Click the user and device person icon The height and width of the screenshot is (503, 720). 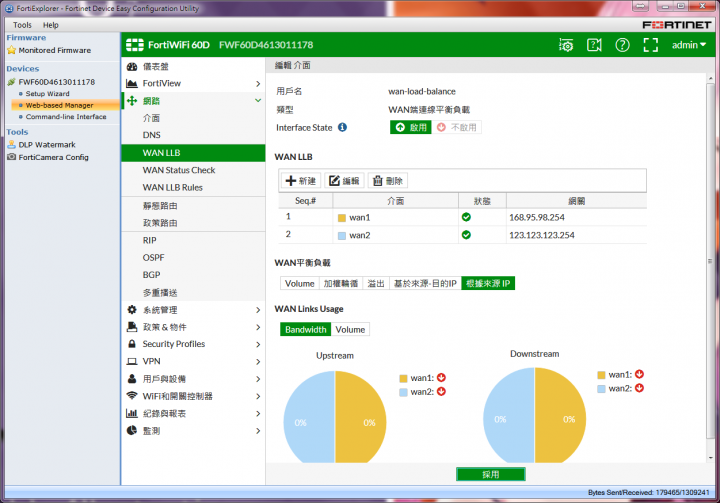[132, 379]
